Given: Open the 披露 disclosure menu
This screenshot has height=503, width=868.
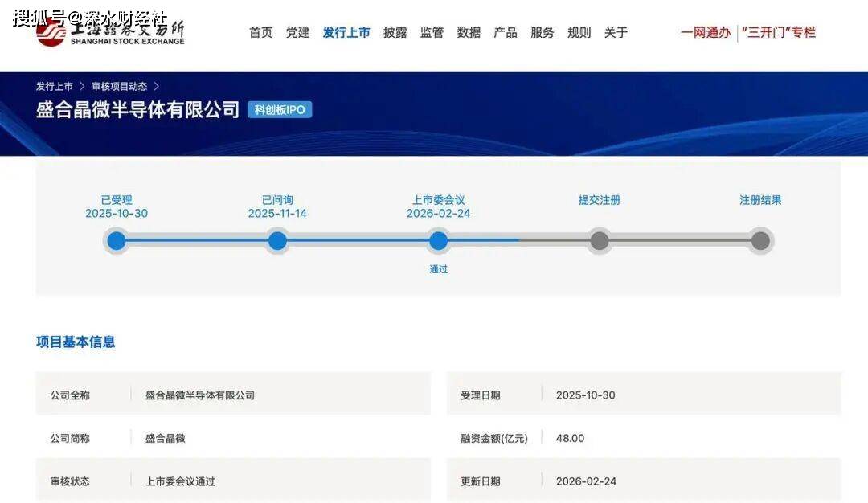Looking at the screenshot, I should pyautogui.click(x=395, y=33).
